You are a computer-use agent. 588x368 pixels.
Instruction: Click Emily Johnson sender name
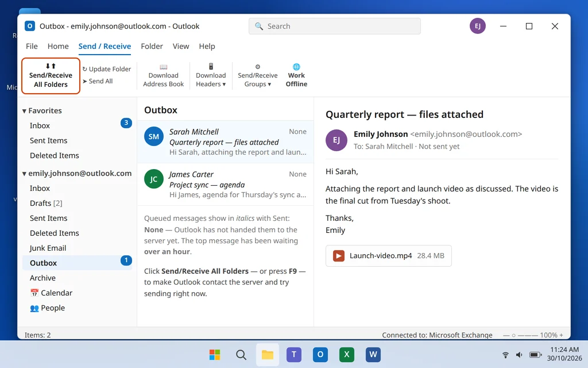click(x=381, y=134)
